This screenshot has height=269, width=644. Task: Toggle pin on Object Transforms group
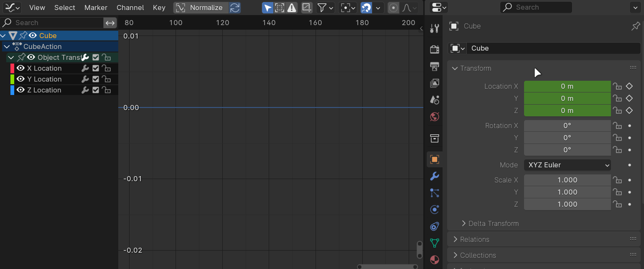(x=21, y=57)
